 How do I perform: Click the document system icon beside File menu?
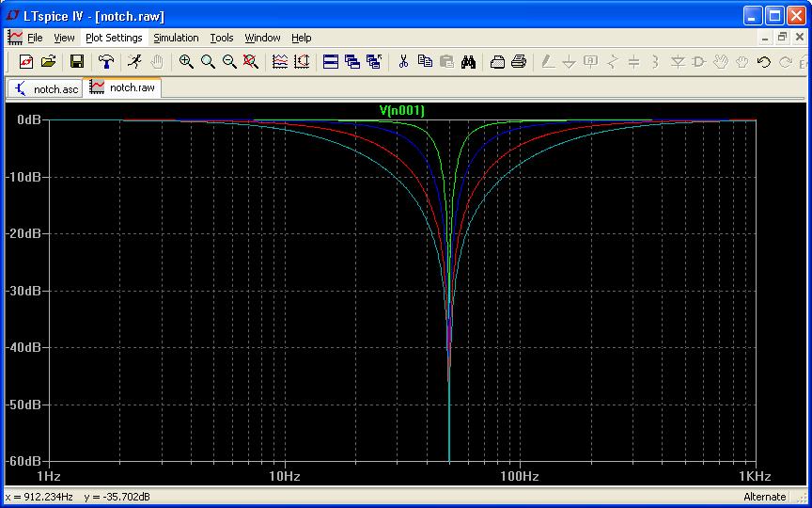click(x=15, y=38)
